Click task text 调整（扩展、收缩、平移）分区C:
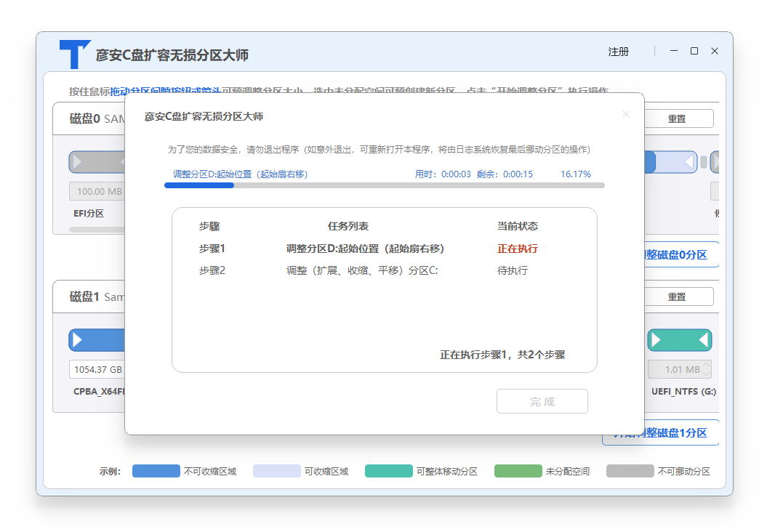 [x=362, y=270]
